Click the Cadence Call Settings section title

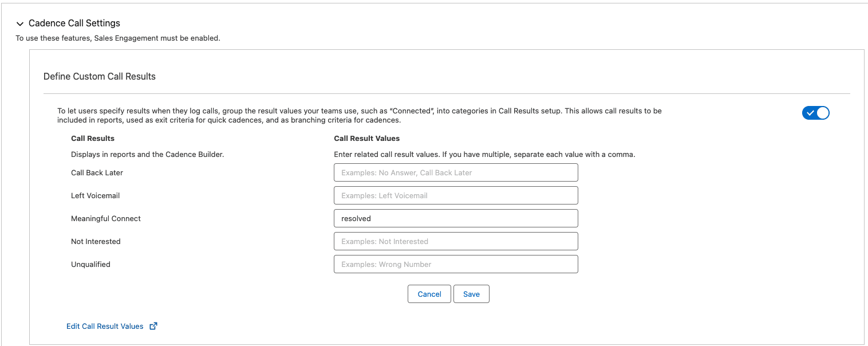74,23
